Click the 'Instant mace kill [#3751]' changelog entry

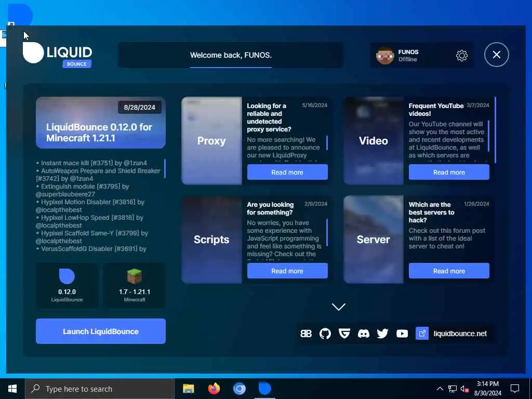[92, 163]
